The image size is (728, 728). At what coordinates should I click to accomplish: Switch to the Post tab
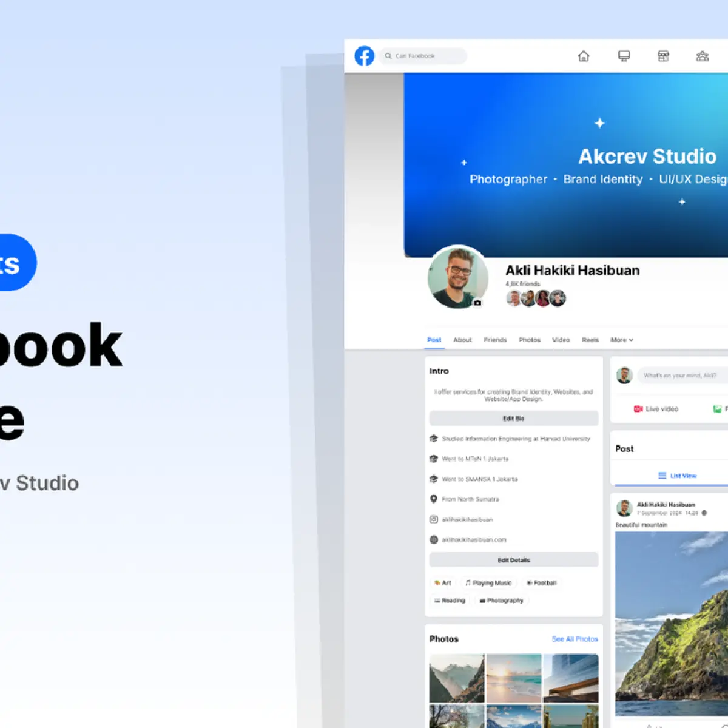[434, 340]
